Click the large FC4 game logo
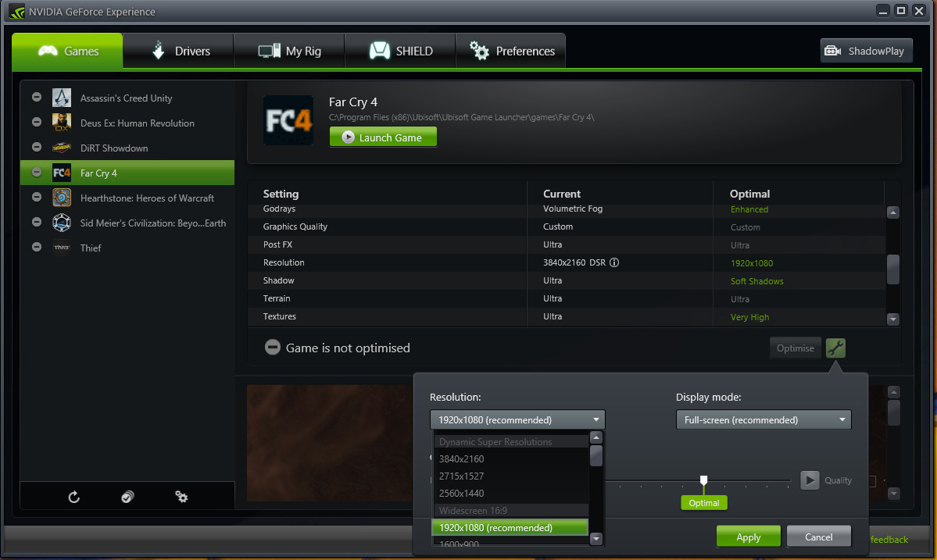The image size is (937, 560). pos(288,120)
